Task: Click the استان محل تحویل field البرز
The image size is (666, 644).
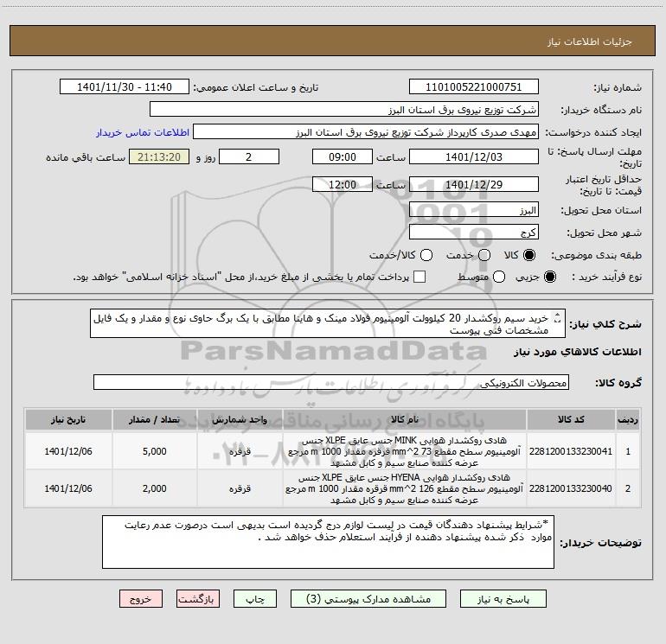Action: click(x=474, y=210)
